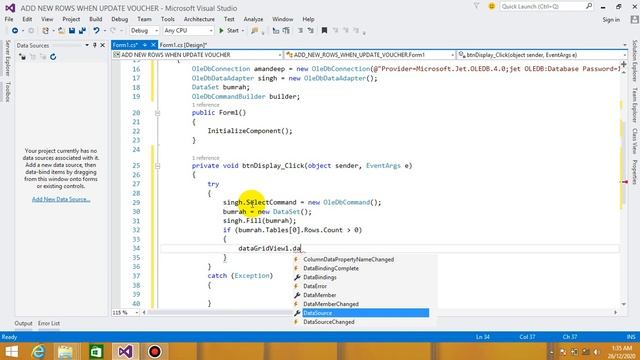Click the feedback smiley icon
Image resolution: width=640 pixels, height=360 pixels.
492,7
